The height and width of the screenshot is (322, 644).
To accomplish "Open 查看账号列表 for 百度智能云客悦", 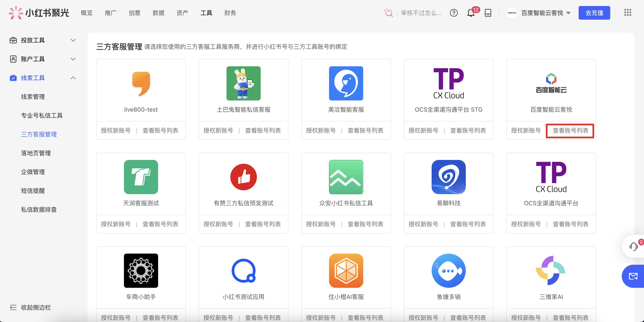I will coord(570,130).
